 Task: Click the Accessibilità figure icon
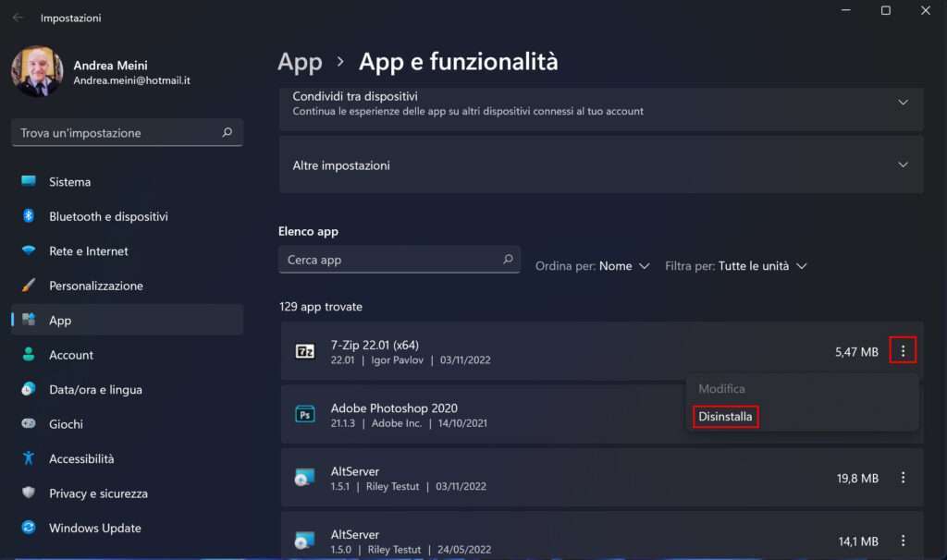(x=29, y=458)
